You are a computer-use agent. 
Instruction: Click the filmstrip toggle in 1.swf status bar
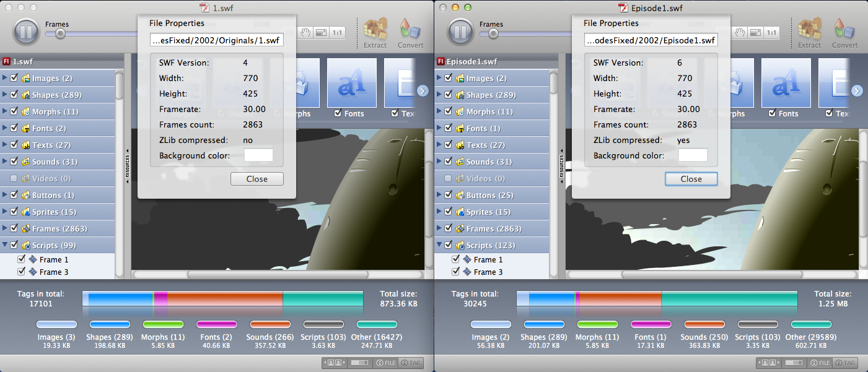[x=359, y=363]
